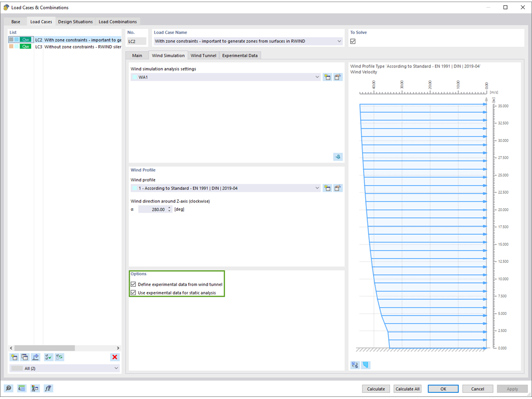This screenshot has height=399, width=532.
Task: Select LC2 With zone constraints in list
Action: click(x=64, y=39)
